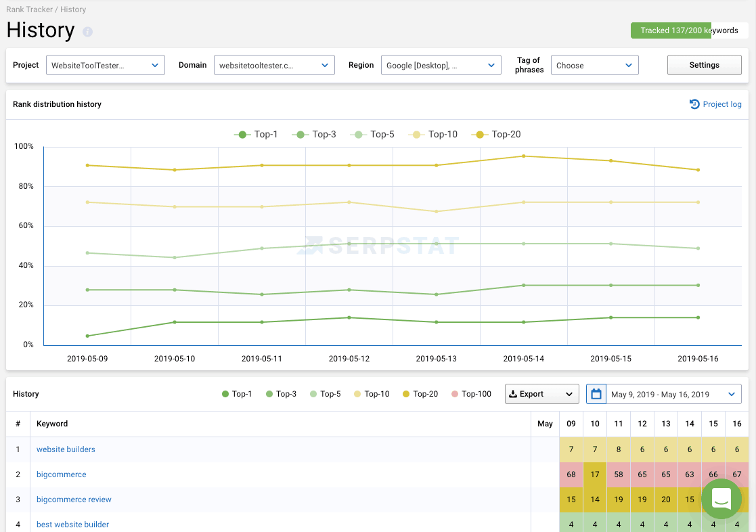Click the Top-3 green dot in History legend
This screenshot has height=532, width=756.
point(269,394)
